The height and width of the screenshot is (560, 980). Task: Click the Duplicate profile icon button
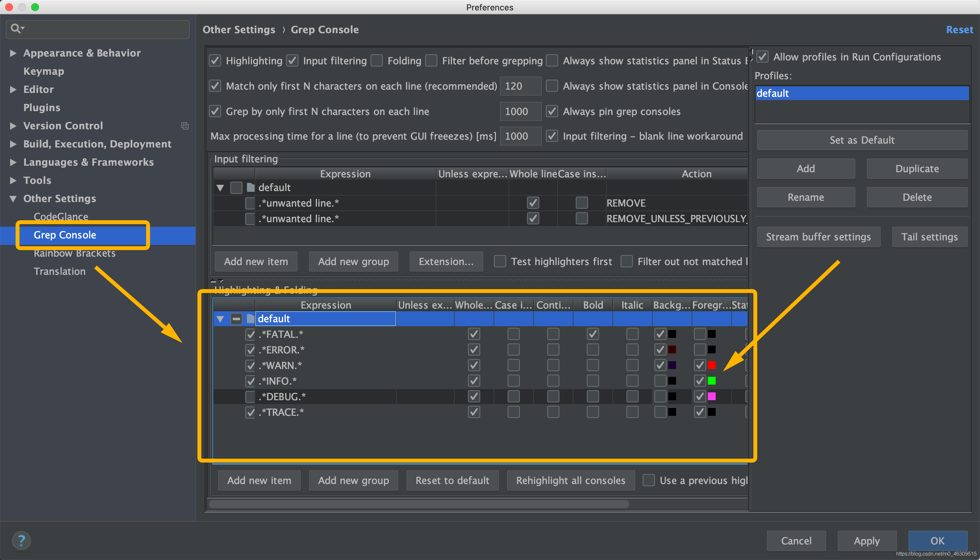click(917, 168)
